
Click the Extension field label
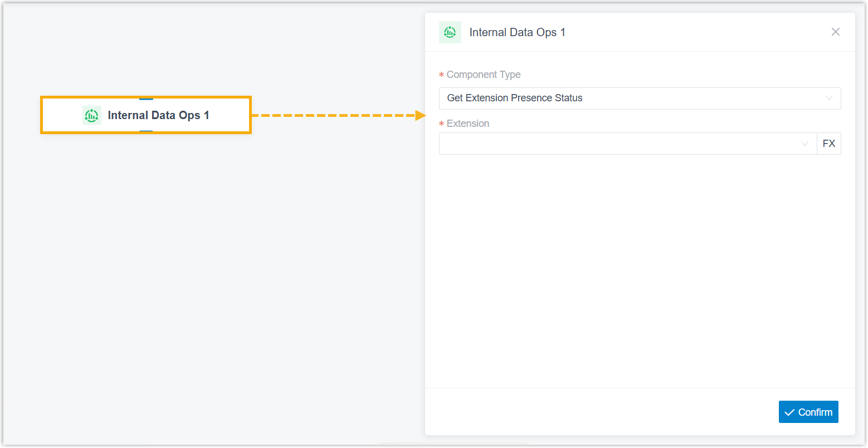tap(468, 124)
